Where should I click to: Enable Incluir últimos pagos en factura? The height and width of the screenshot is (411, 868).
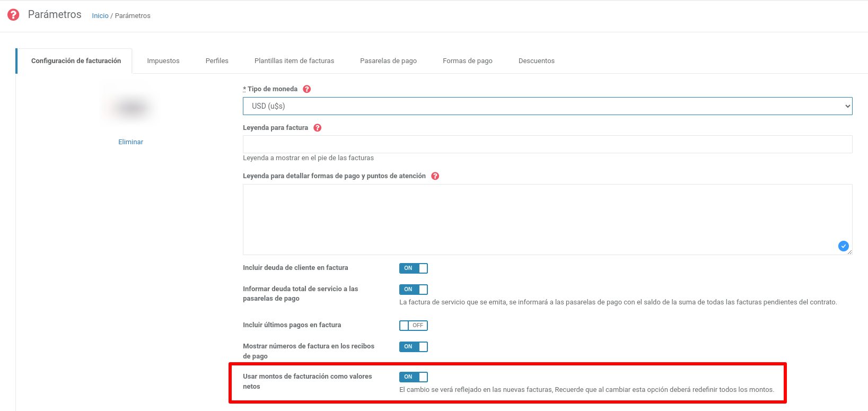pos(413,326)
